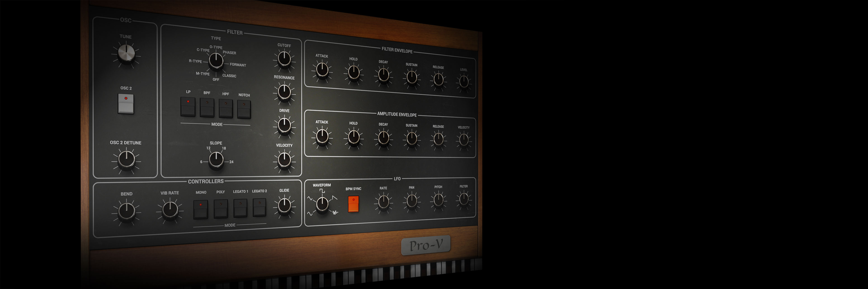Viewport: 868px width, 289px height.
Task: Select the random noise waveform icon
Action: [335, 213]
